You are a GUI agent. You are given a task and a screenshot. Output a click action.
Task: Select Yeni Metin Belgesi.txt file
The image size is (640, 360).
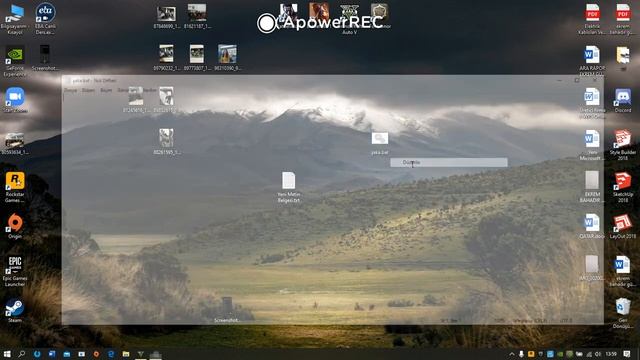pos(289,187)
